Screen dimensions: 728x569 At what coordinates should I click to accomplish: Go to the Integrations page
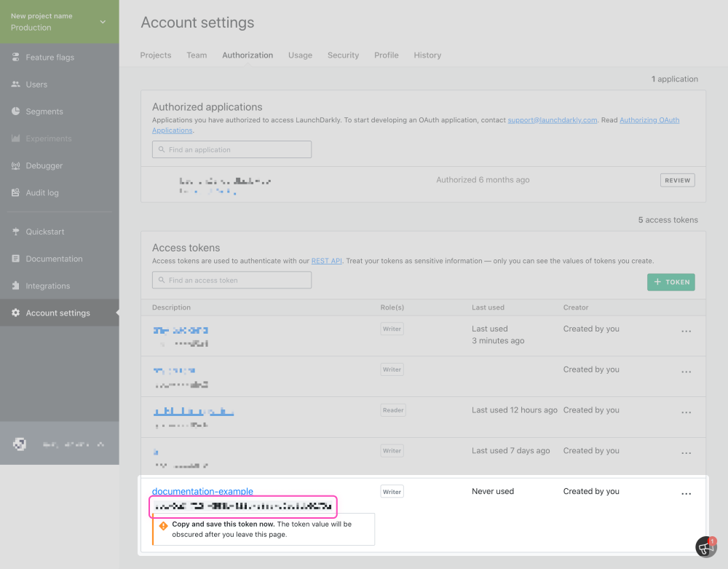49,285
